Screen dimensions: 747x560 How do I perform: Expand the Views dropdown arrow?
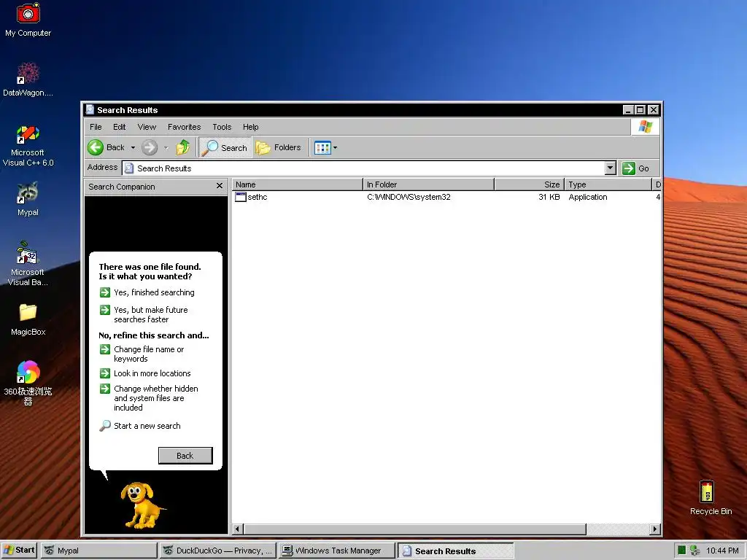pyautogui.click(x=335, y=147)
